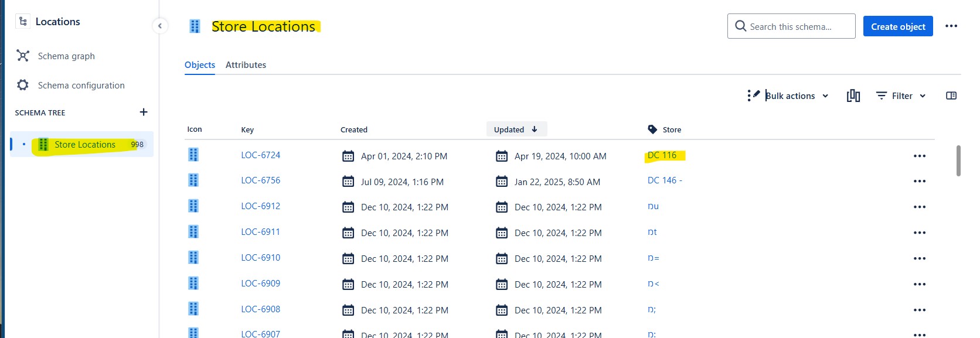Open object LOC-6909
980x338 pixels.
tap(260, 284)
